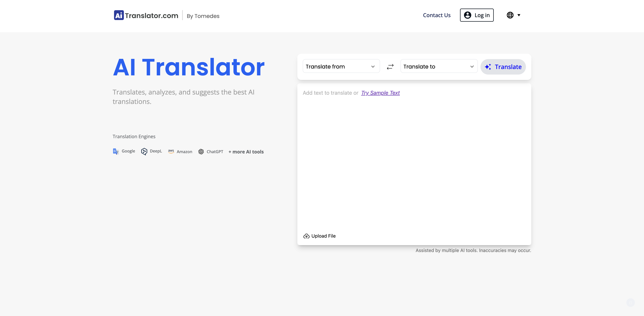This screenshot has height=316, width=644.
Task: Click the 'Amazon' engine label
Action: tap(184, 152)
